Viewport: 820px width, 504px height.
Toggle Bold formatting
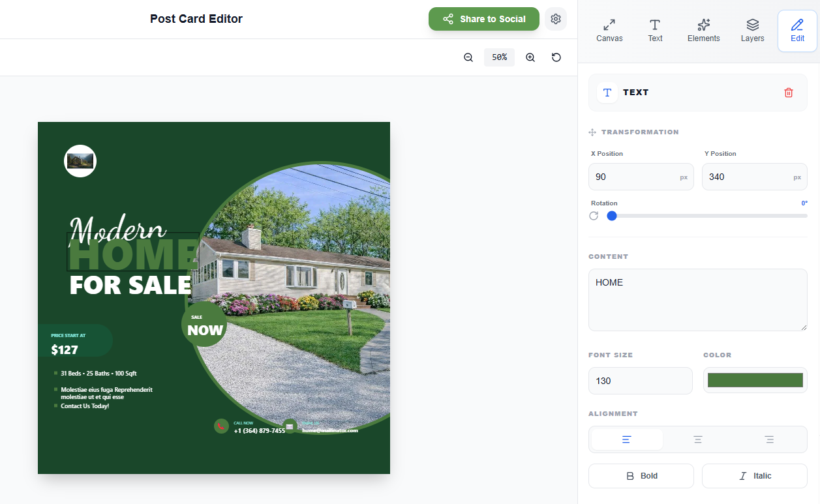(x=641, y=476)
